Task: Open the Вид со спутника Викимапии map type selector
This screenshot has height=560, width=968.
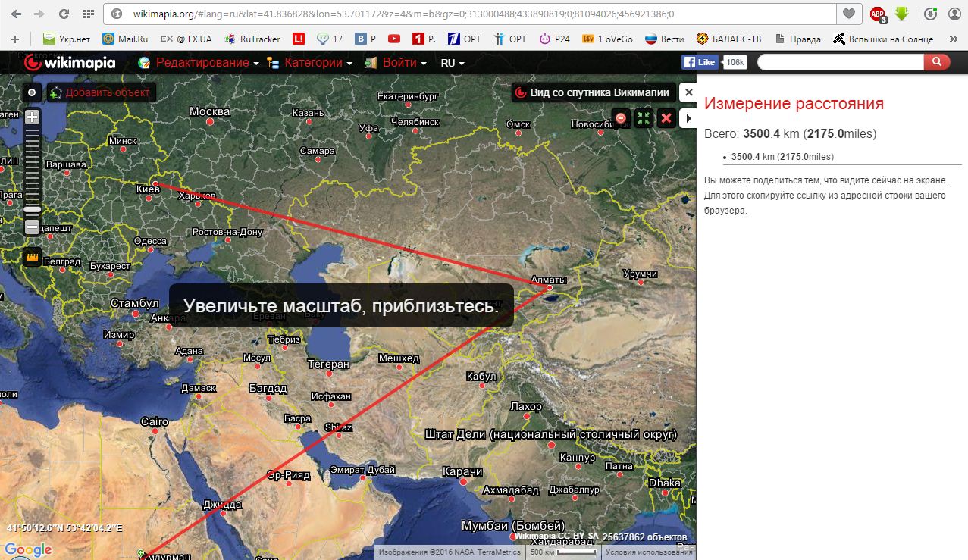Action: (x=593, y=92)
